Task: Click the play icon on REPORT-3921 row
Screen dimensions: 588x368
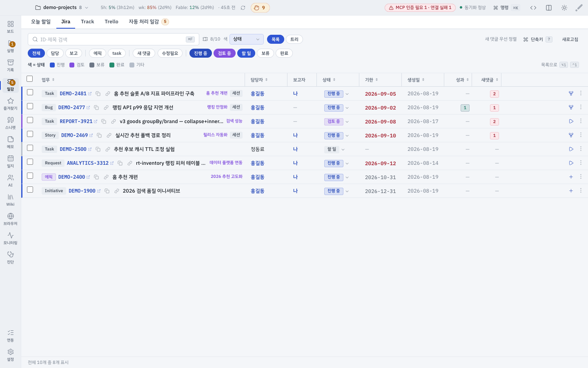Action: 571,121
